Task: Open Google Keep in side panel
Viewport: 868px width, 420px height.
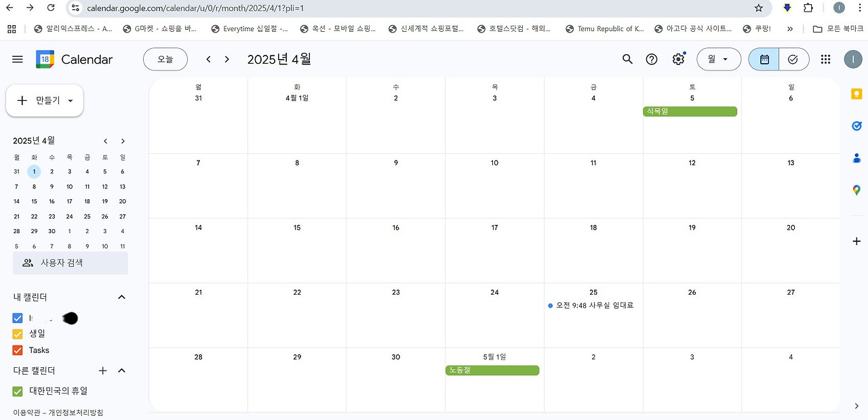Action: pos(856,94)
